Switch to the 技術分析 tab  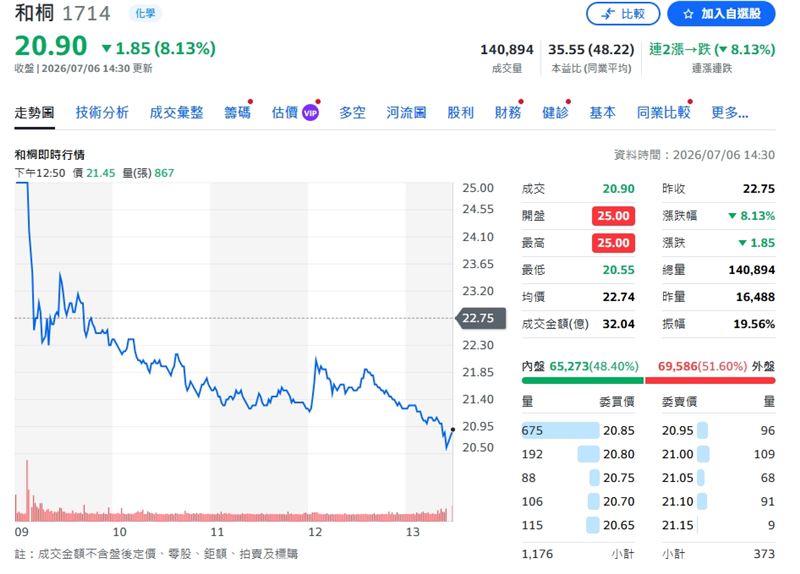[102, 112]
